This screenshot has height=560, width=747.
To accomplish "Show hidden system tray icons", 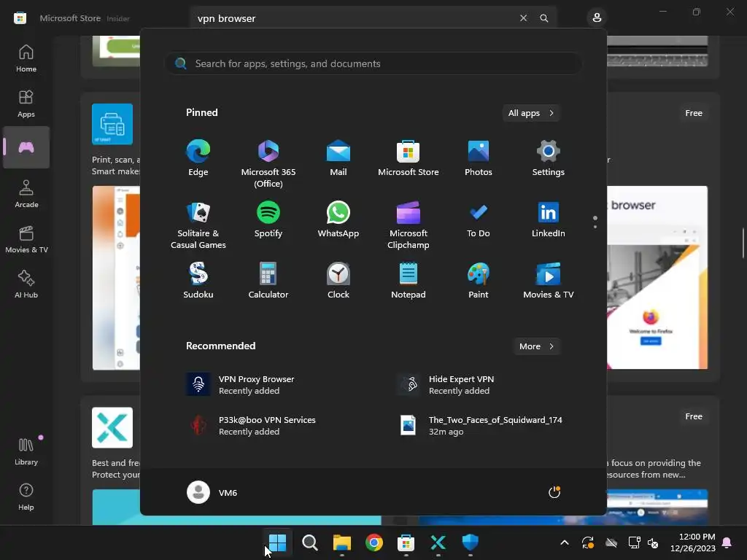I will click(565, 542).
